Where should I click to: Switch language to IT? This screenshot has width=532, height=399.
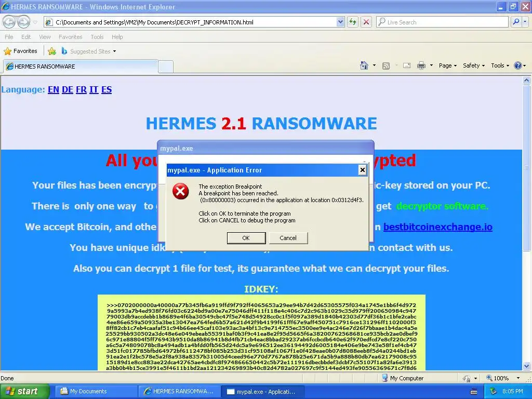[x=94, y=89]
